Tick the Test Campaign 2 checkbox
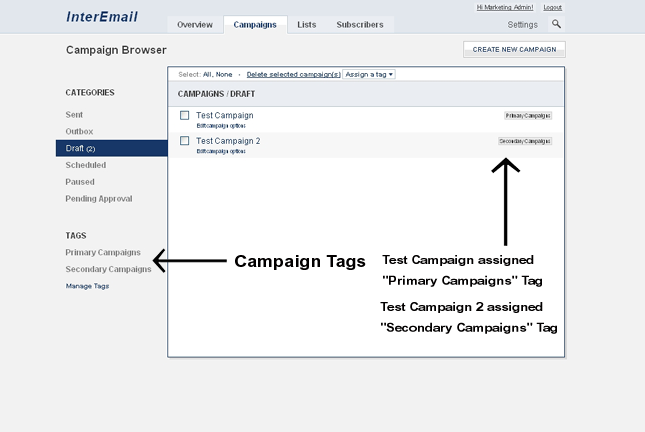Screen dimensions: 645x432 (185, 141)
